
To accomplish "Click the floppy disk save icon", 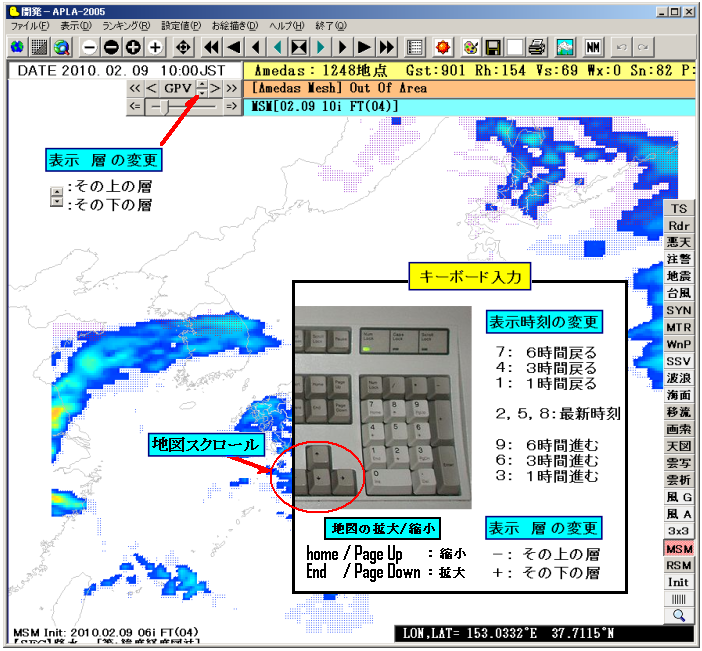I will pyautogui.click(x=493, y=47).
